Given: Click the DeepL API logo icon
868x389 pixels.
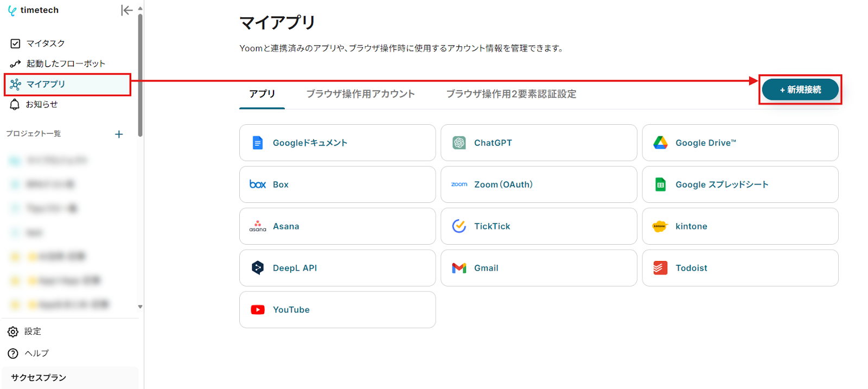Looking at the screenshot, I should tap(258, 268).
